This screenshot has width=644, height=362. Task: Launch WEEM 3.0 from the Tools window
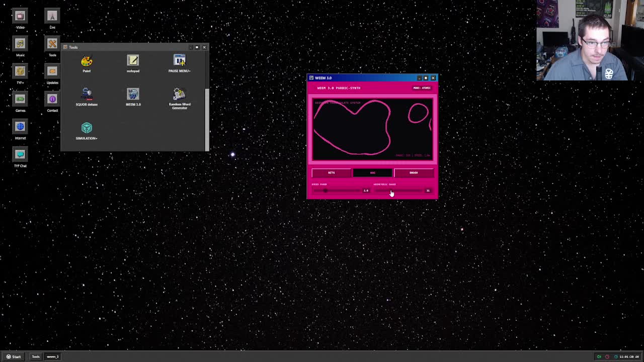(x=133, y=98)
